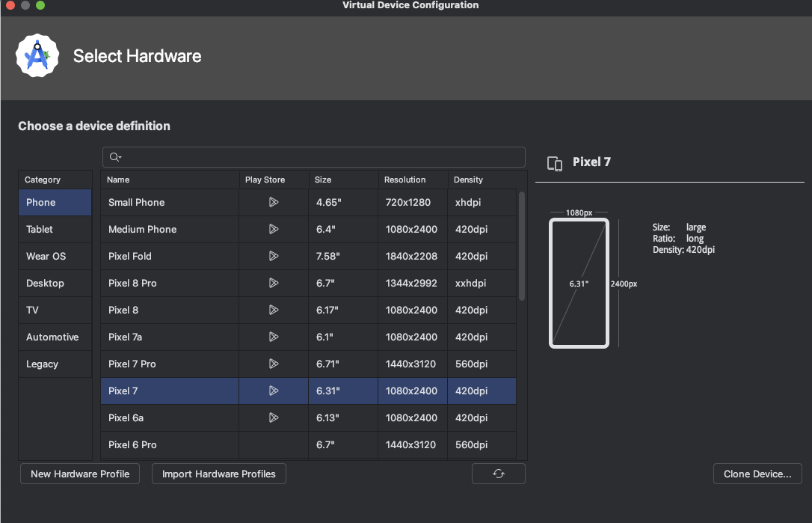Image resolution: width=812 pixels, height=523 pixels.
Task: Select the Phone category
Action: tap(55, 202)
